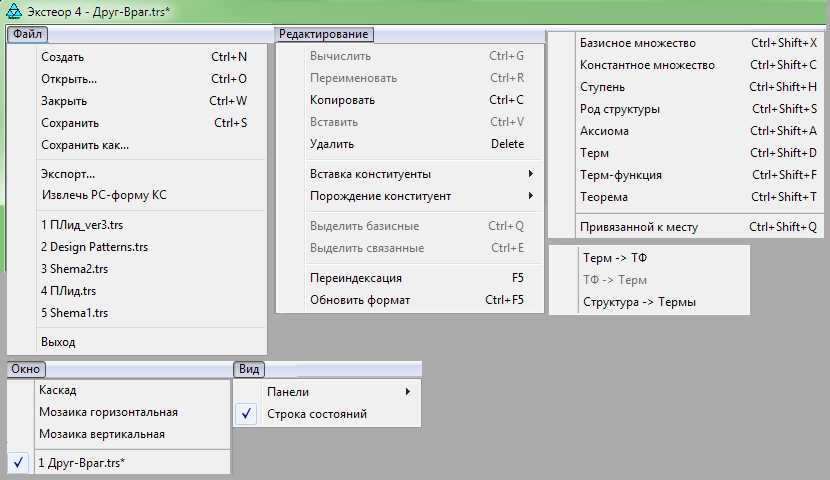Select Структура -> Термы option
The width and height of the screenshot is (830, 480).
tap(640, 302)
